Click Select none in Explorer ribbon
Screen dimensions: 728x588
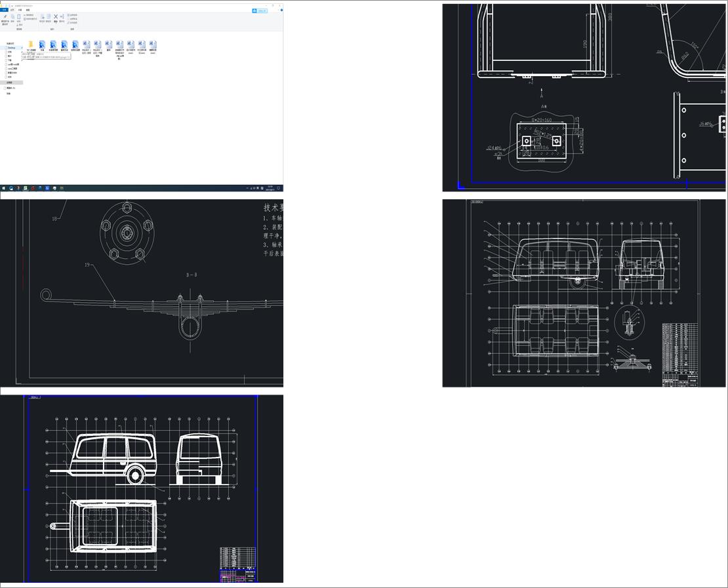72,18
